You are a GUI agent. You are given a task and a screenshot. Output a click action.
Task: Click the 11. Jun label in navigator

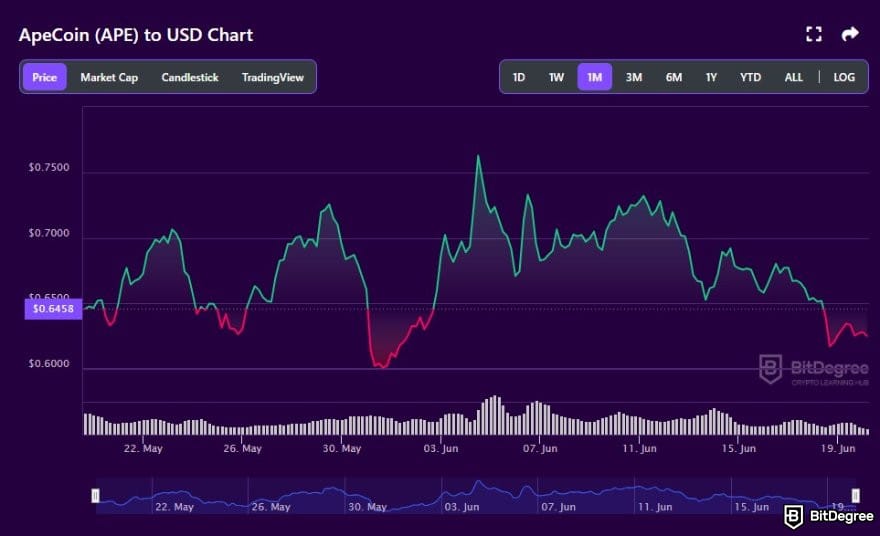click(655, 507)
